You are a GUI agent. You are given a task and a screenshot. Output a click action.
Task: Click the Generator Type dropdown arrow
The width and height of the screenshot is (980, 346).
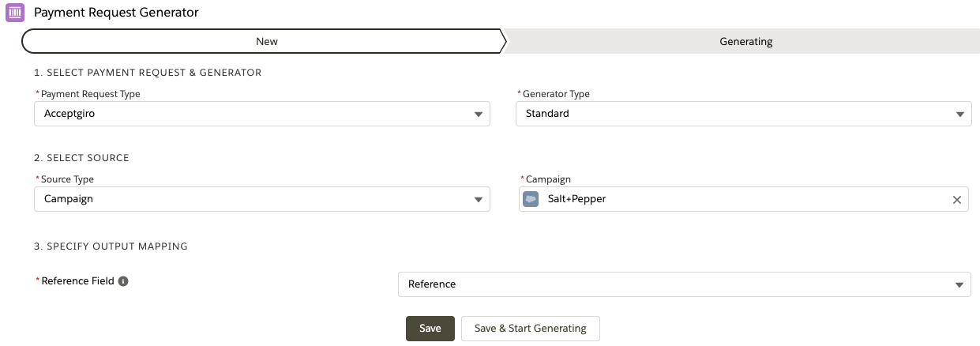tap(959, 114)
